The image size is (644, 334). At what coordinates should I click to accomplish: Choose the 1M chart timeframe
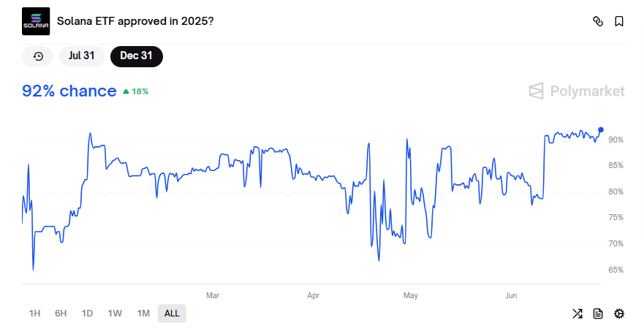143,314
